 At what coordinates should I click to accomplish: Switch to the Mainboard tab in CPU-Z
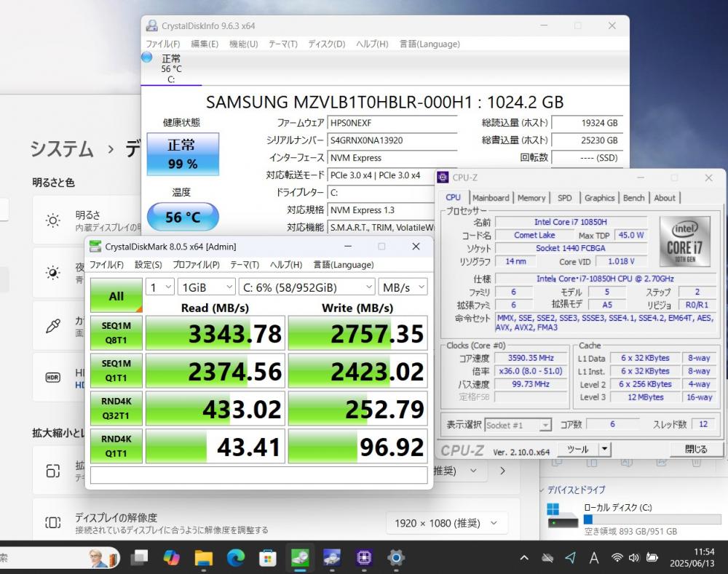pyautogui.click(x=491, y=198)
